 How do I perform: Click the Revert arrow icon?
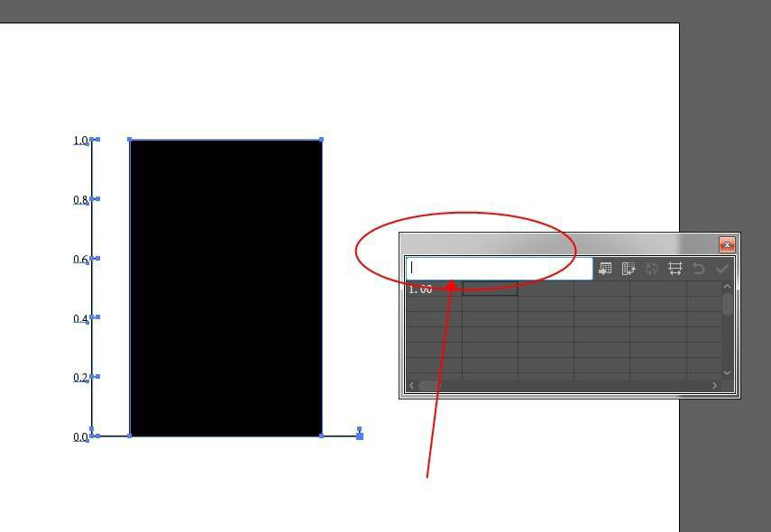tap(699, 269)
